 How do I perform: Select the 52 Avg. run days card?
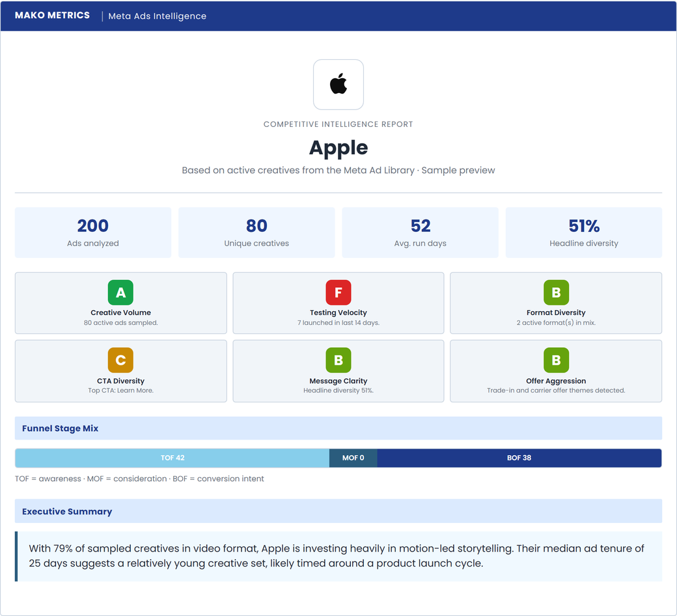click(x=420, y=232)
